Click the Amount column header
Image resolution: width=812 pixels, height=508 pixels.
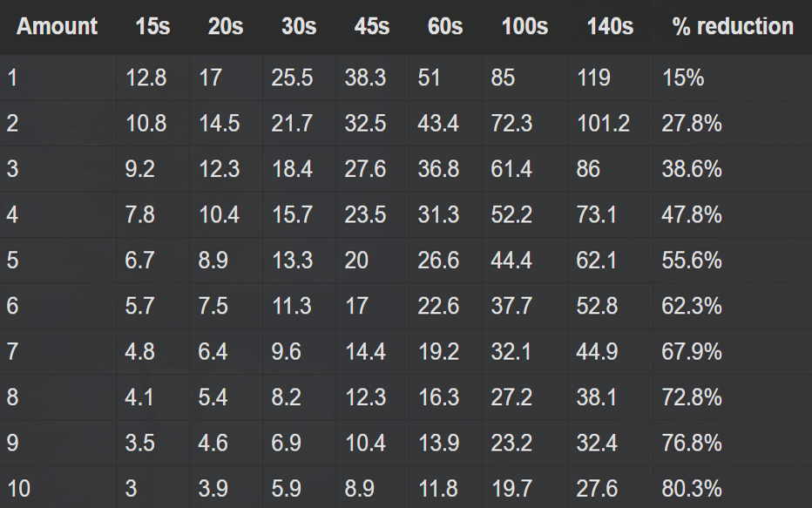(x=57, y=26)
